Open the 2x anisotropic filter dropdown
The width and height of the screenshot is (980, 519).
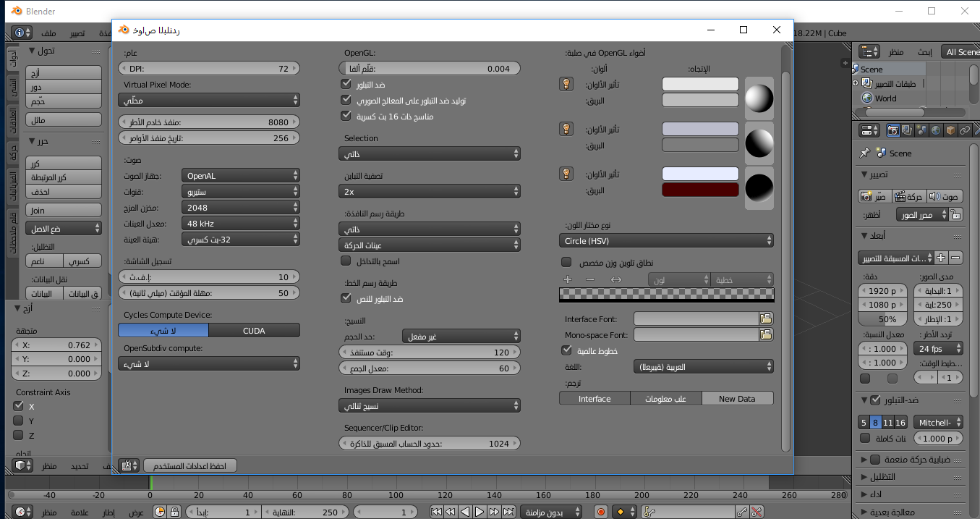click(x=430, y=191)
